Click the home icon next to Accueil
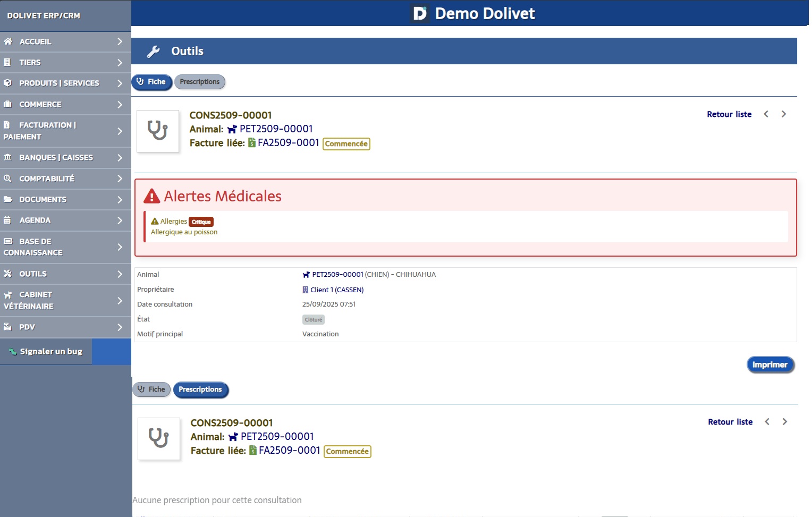 click(x=8, y=41)
